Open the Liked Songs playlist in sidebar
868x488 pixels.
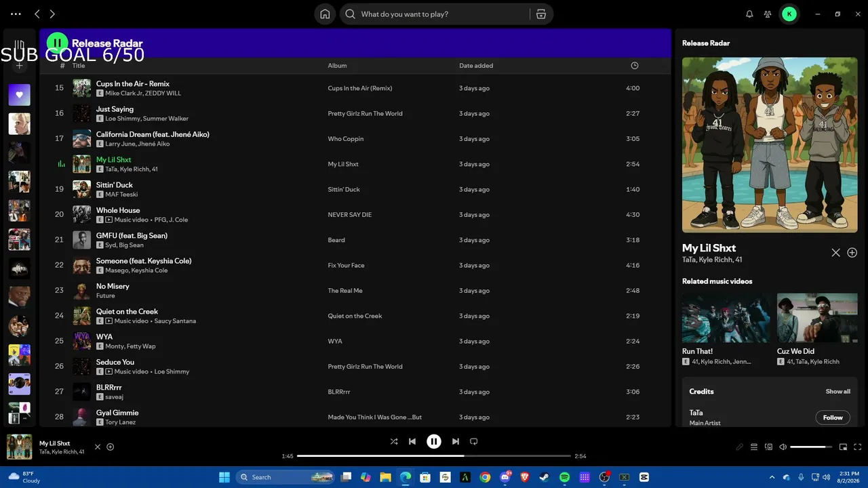[x=19, y=95]
